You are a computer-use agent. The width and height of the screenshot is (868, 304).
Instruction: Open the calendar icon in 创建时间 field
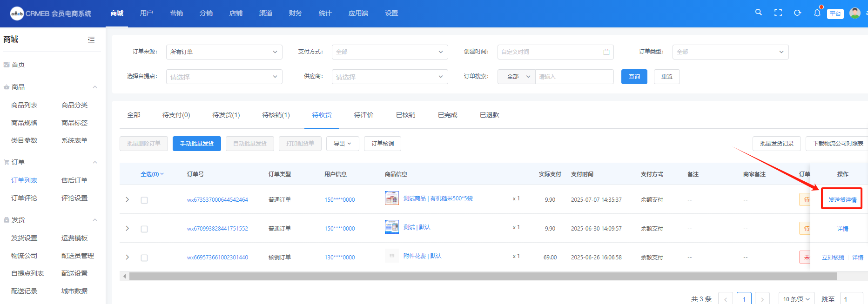[x=606, y=52]
